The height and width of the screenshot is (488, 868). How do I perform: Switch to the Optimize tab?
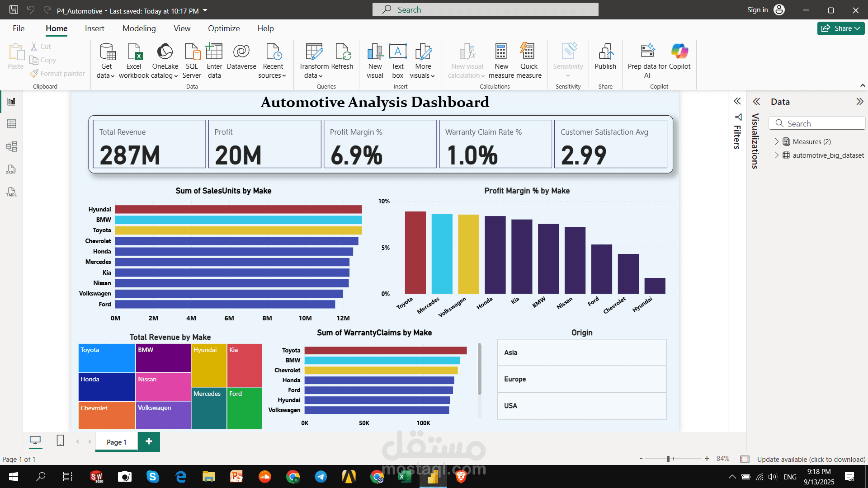(x=224, y=28)
